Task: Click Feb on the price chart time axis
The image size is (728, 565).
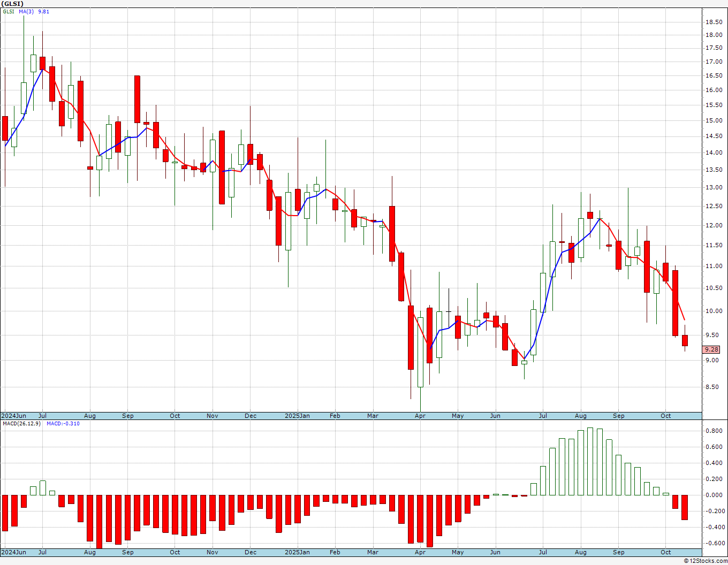Action: (x=335, y=416)
